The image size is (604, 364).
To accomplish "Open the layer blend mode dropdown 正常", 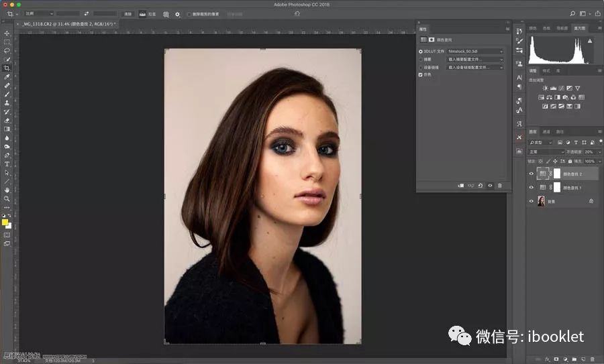I will click(x=546, y=152).
